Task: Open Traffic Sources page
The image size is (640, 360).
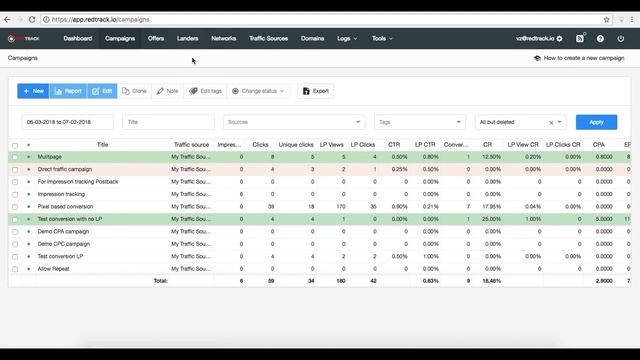Action: coord(269,38)
